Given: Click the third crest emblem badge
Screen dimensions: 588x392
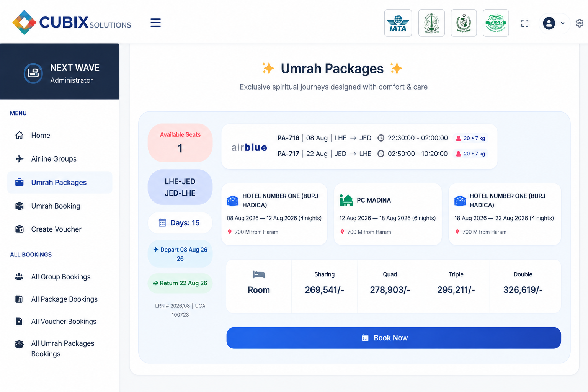Looking at the screenshot, I should (x=464, y=23).
